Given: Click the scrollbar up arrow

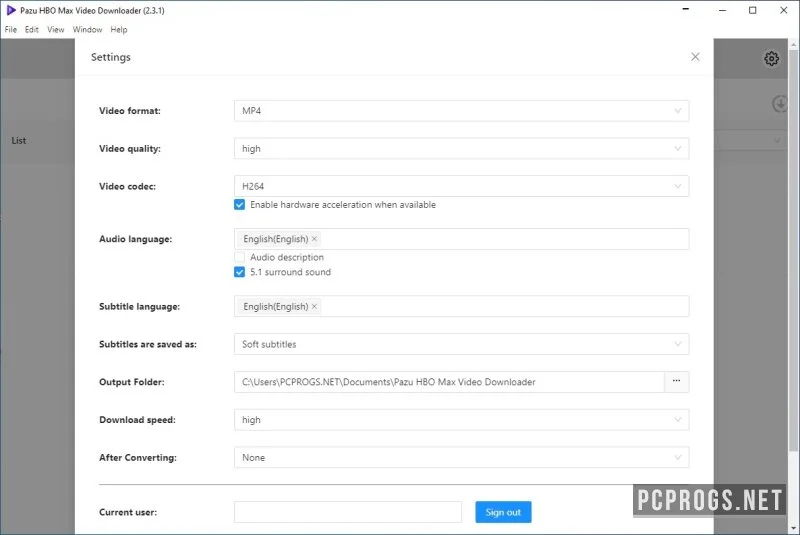Looking at the screenshot, I should 793,45.
